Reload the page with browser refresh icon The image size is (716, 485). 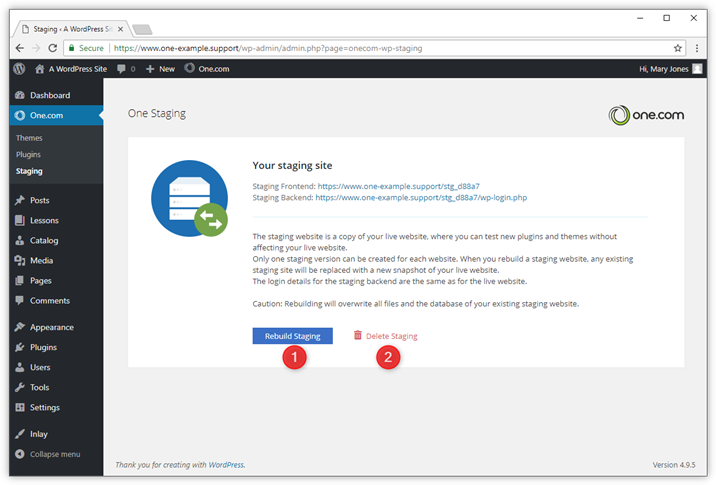coord(53,48)
